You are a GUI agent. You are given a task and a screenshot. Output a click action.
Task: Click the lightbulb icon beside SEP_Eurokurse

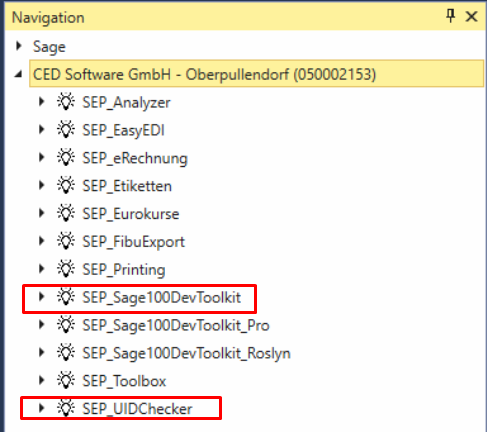click(x=66, y=213)
